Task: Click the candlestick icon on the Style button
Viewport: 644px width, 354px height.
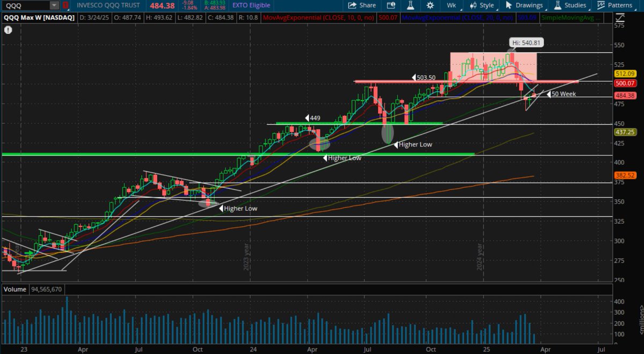Action: pyautogui.click(x=473, y=5)
